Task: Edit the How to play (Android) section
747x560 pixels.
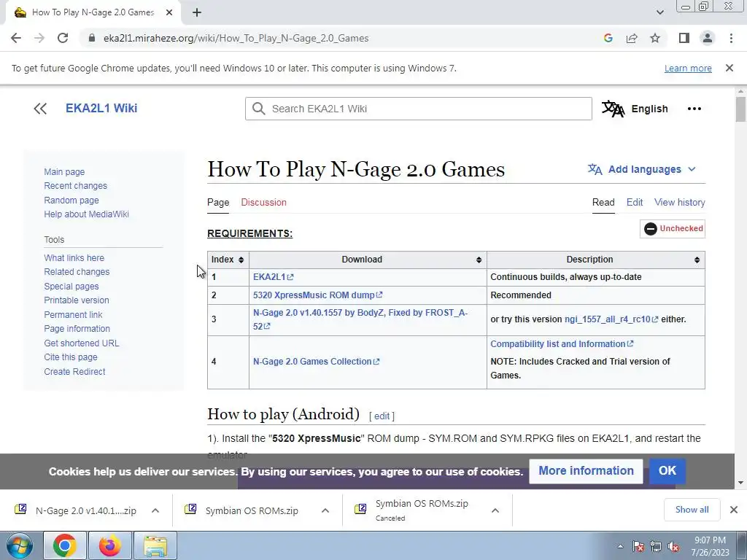Action: click(382, 416)
